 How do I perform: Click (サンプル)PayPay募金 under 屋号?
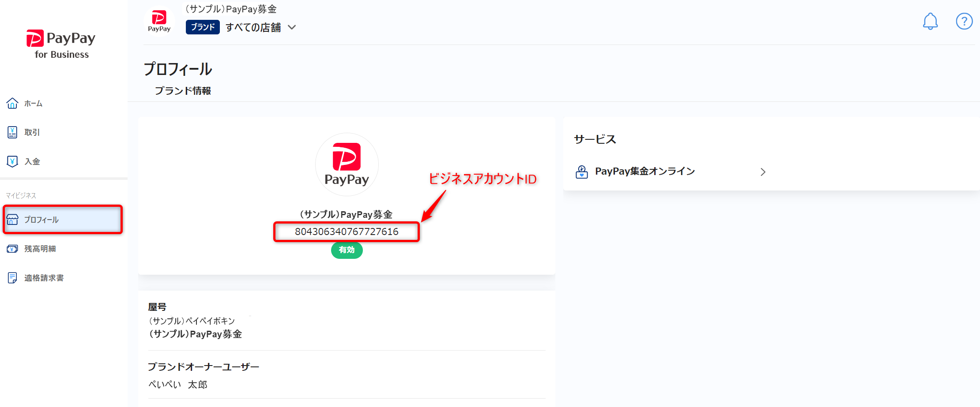pyautogui.click(x=196, y=334)
